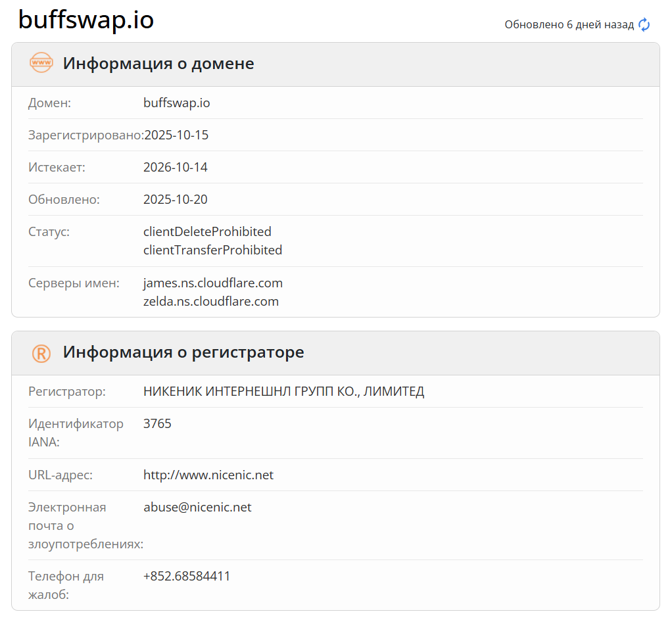
Task: Click the expiration date 2026-10-14
Action: tap(176, 167)
